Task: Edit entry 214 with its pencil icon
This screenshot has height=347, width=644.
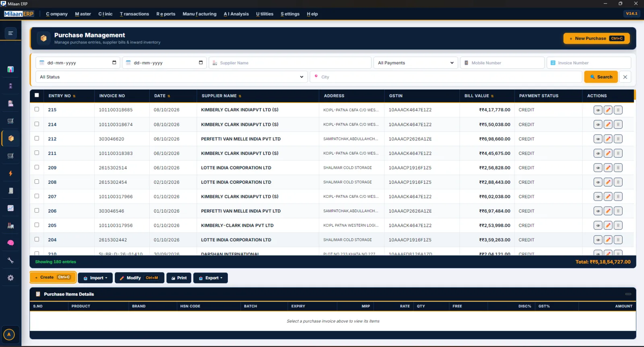Action: 608,124
